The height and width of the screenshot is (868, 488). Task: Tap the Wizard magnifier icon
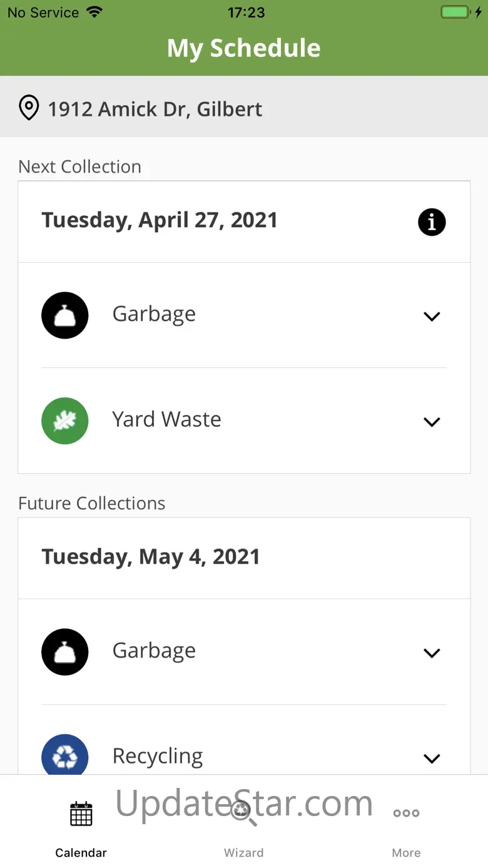pos(243,814)
